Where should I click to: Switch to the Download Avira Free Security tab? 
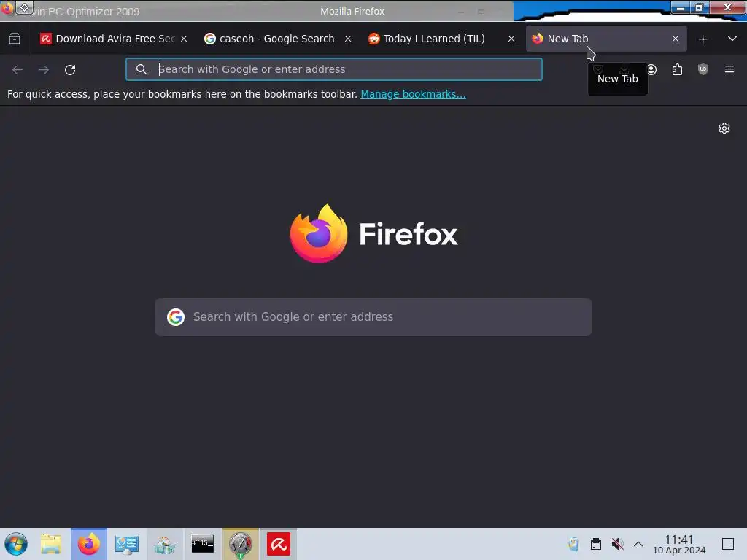tap(114, 39)
